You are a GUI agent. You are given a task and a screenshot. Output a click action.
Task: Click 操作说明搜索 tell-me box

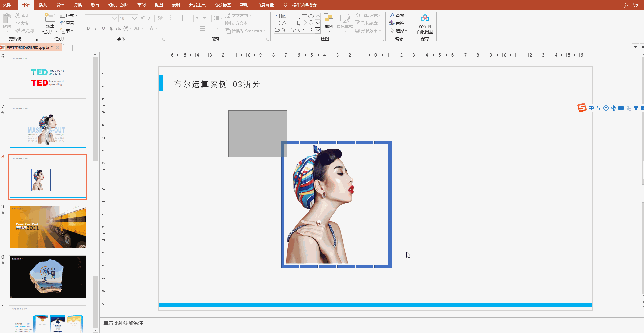coord(304,5)
